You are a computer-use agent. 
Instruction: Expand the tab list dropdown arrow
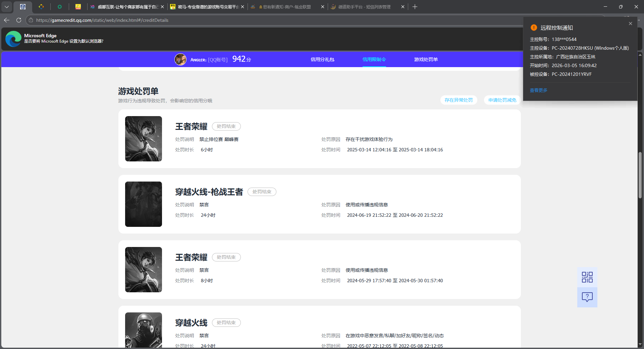(x=7, y=7)
